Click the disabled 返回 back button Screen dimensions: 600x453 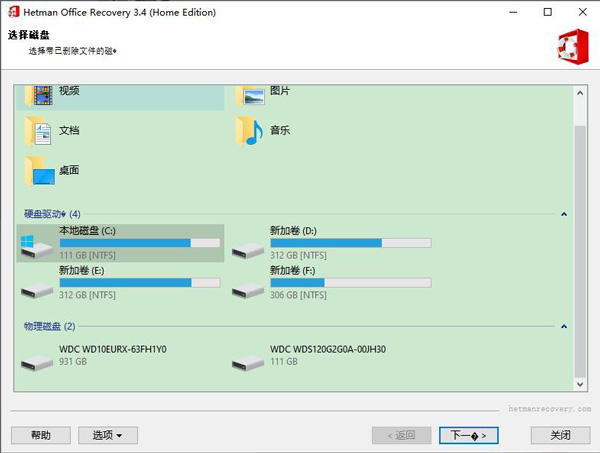point(402,435)
